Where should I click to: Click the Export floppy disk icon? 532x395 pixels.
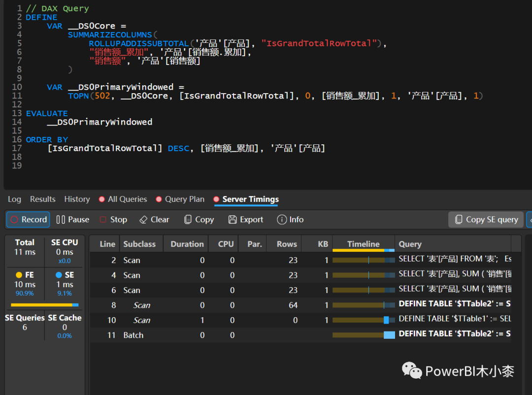[233, 220]
